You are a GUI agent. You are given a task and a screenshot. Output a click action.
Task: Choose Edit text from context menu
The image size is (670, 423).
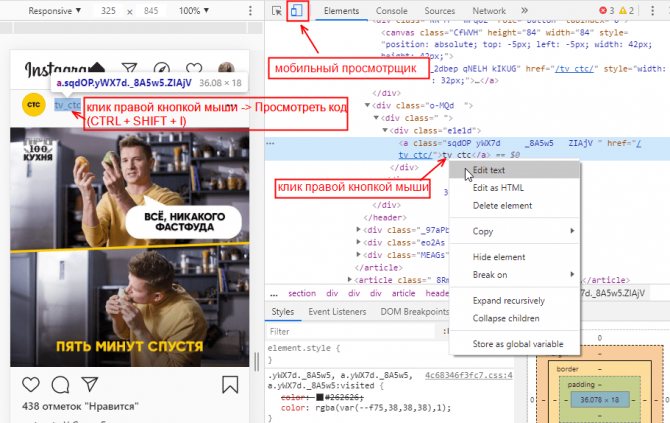coord(514,170)
